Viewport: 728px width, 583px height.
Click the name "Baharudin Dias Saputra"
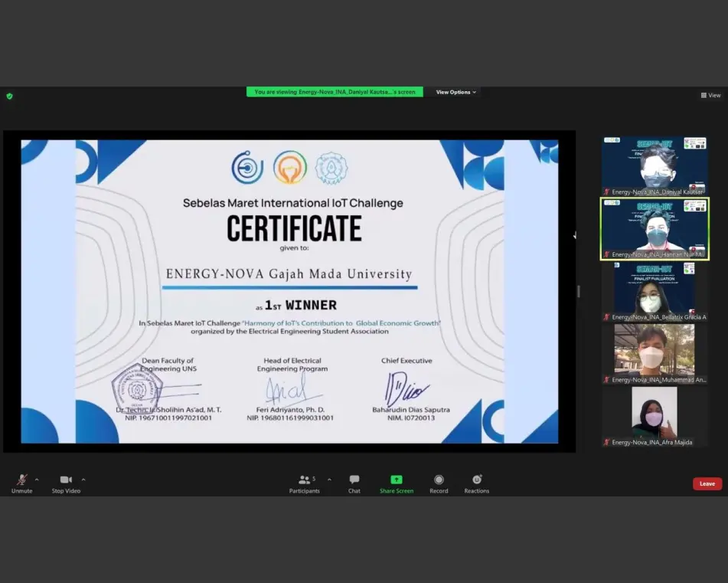pyautogui.click(x=411, y=410)
